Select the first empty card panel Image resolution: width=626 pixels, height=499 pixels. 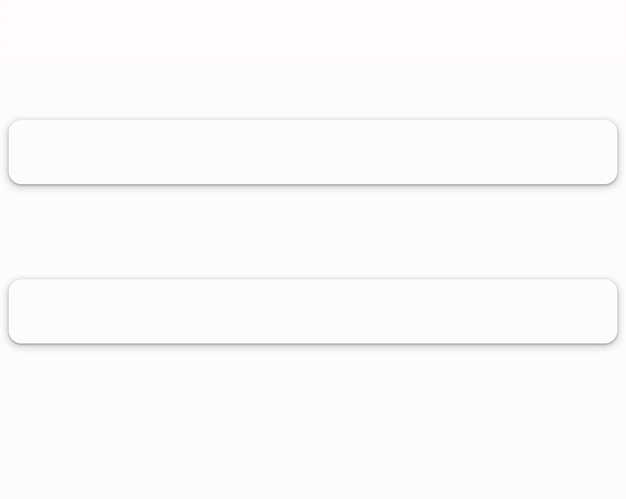313,152
